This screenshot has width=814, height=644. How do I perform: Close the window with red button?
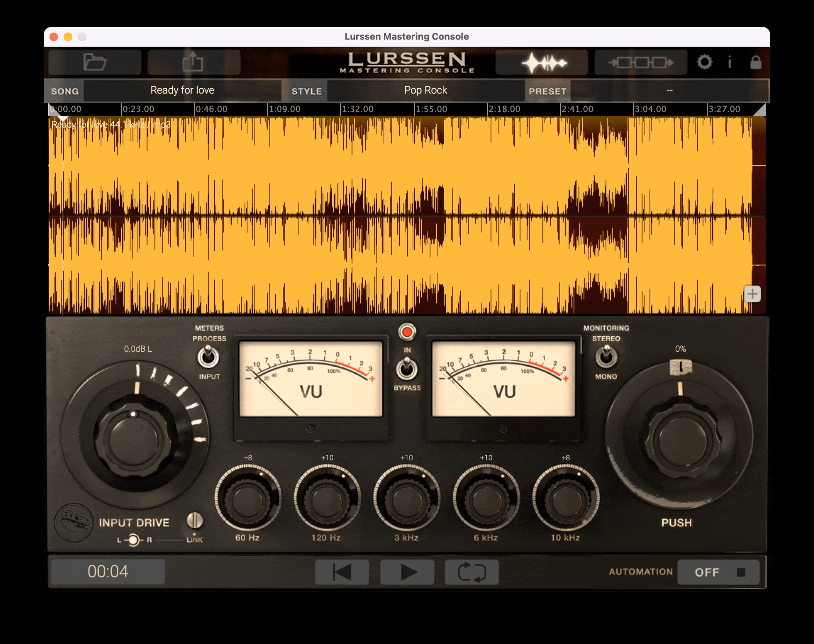pos(54,37)
